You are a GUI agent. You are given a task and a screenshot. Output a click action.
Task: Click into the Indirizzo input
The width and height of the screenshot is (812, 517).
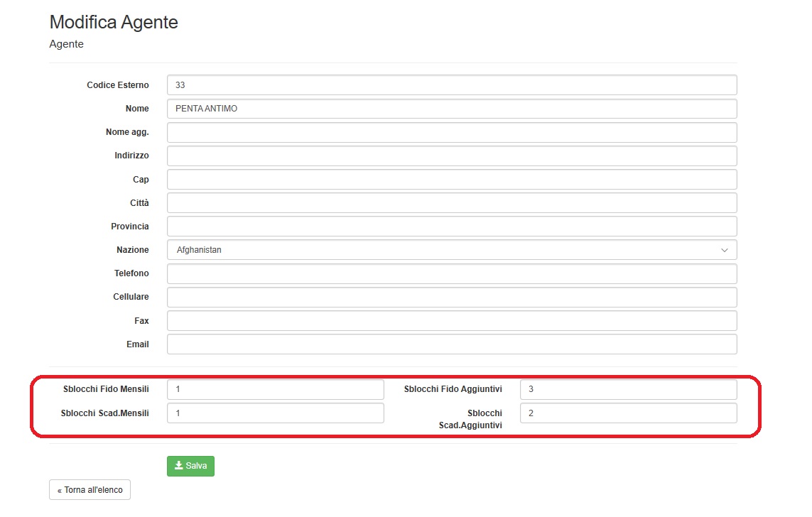coord(451,156)
